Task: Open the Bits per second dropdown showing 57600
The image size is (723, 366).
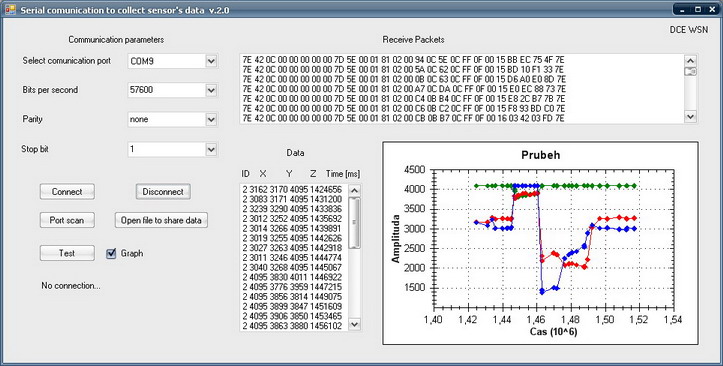Action: [x=211, y=90]
